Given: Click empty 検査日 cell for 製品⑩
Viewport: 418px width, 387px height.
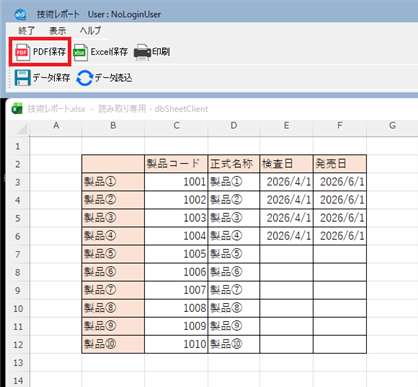Looking at the screenshot, I should coord(286,344).
